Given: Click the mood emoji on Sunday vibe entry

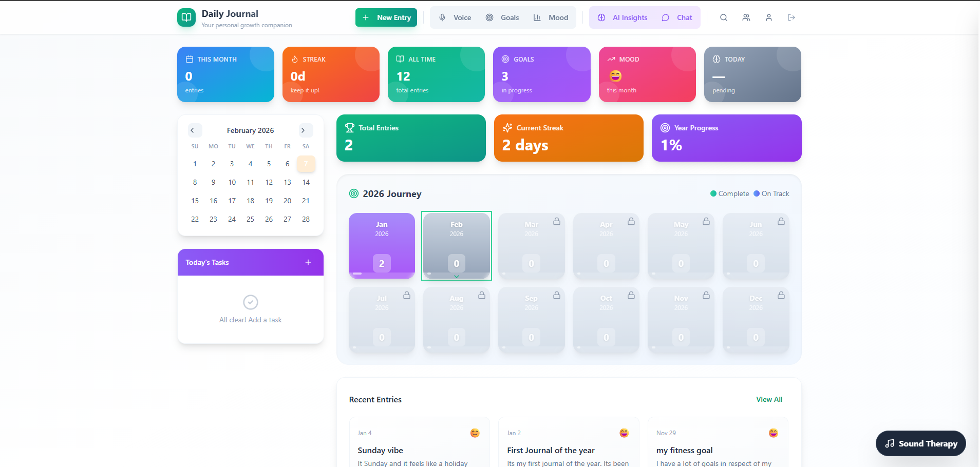Looking at the screenshot, I should [x=475, y=433].
